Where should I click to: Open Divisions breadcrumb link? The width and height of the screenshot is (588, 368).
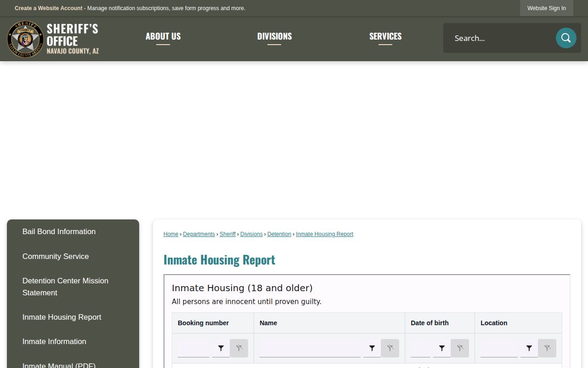tap(251, 234)
